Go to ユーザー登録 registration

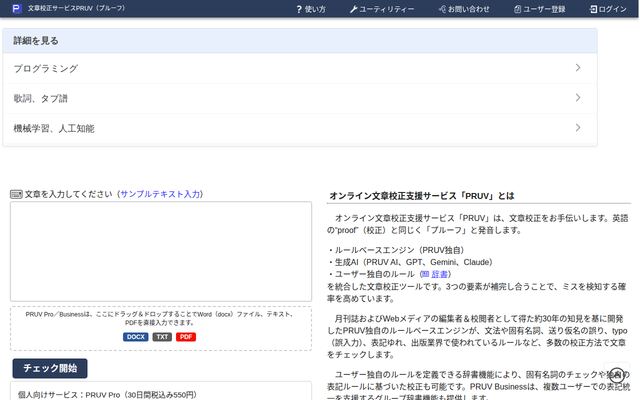coord(540,9)
